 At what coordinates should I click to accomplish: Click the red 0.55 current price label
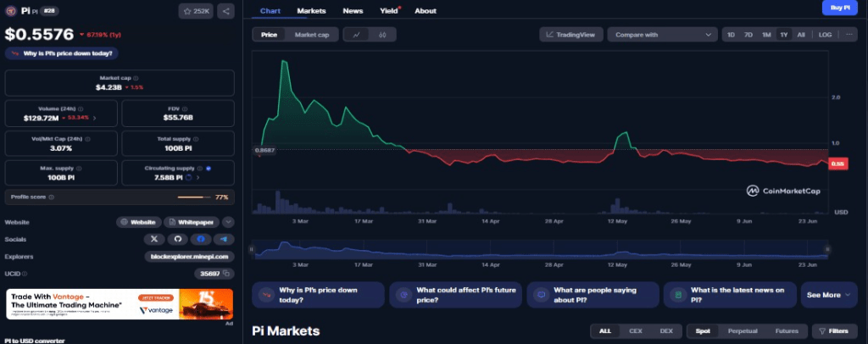(837, 164)
